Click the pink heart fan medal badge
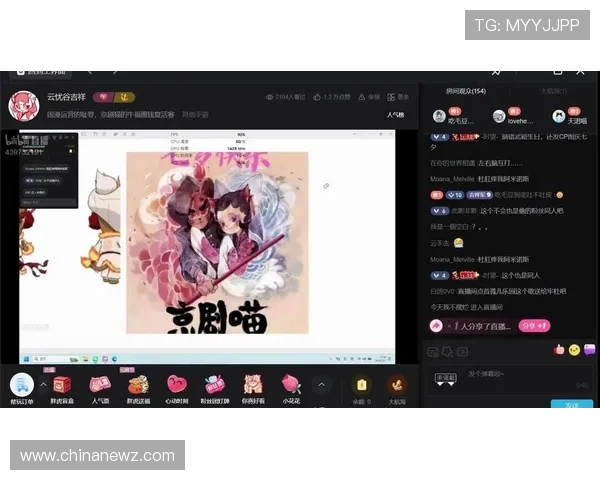 tap(103, 97)
